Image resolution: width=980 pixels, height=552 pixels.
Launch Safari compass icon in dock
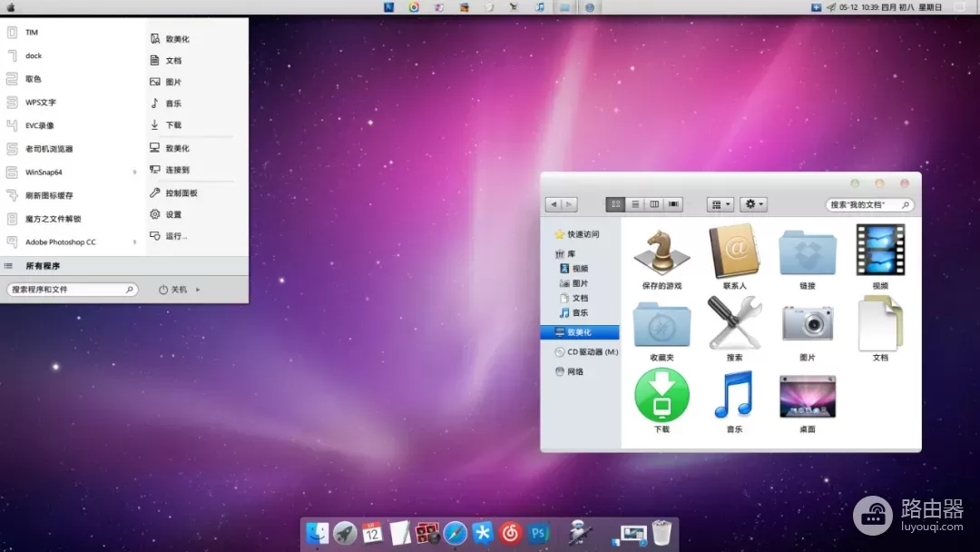pos(456,533)
